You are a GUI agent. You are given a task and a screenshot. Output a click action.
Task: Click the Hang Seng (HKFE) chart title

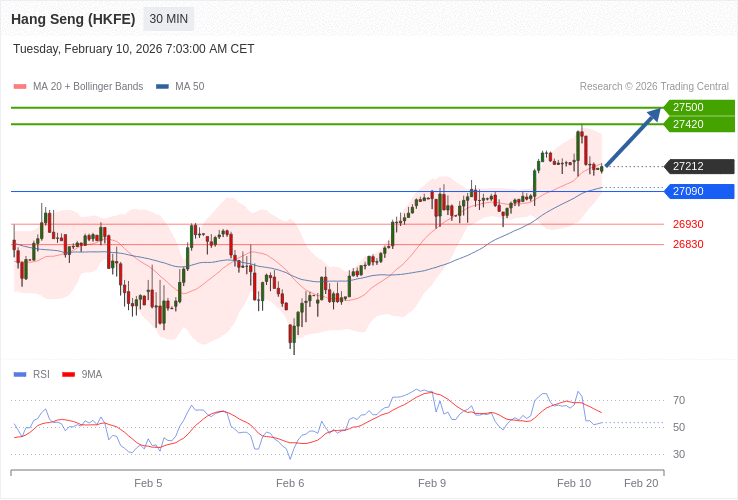[73, 19]
